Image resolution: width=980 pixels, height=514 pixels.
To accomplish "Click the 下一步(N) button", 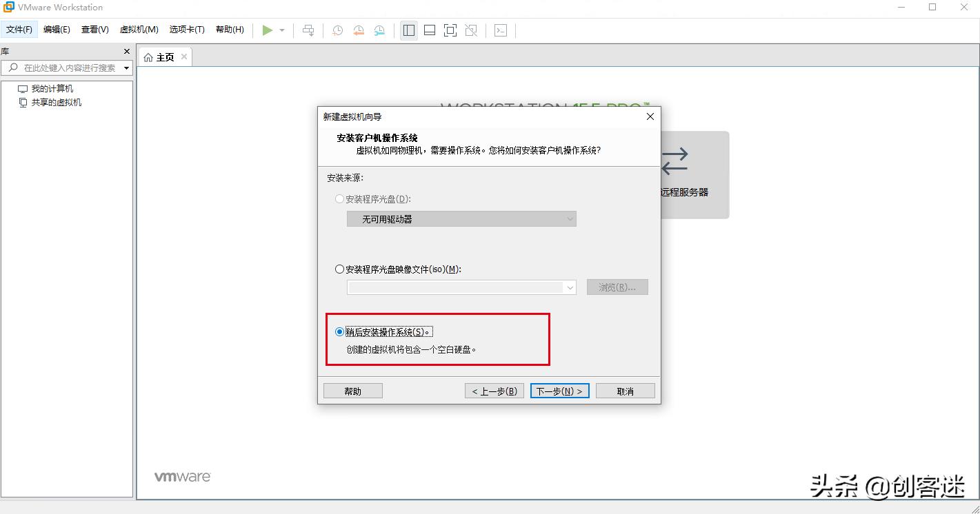I will click(x=559, y=390).
